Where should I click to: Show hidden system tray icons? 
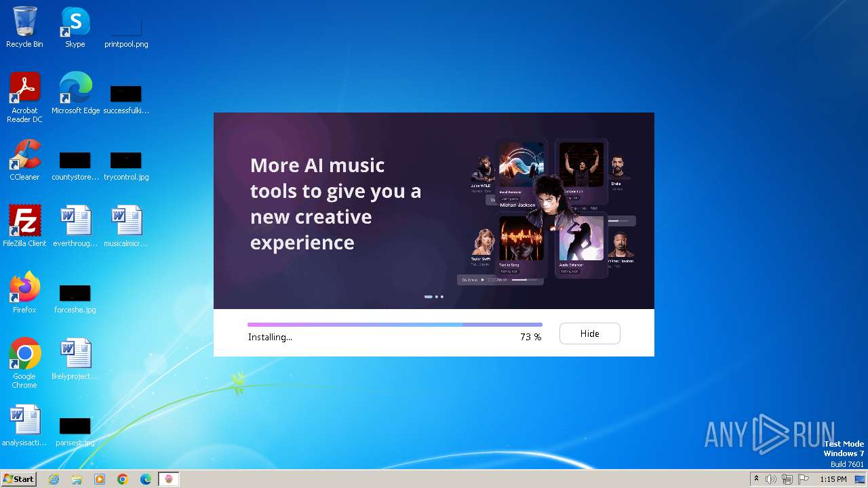756,479
